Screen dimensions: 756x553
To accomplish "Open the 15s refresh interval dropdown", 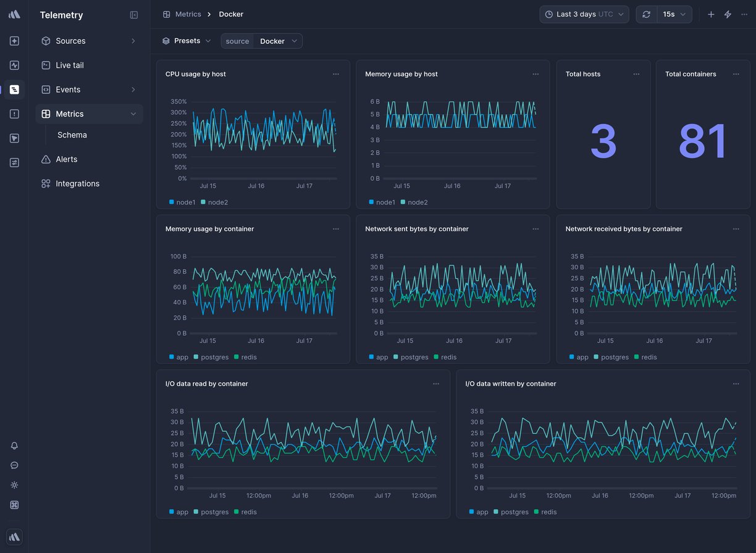I will click(674, 14).
